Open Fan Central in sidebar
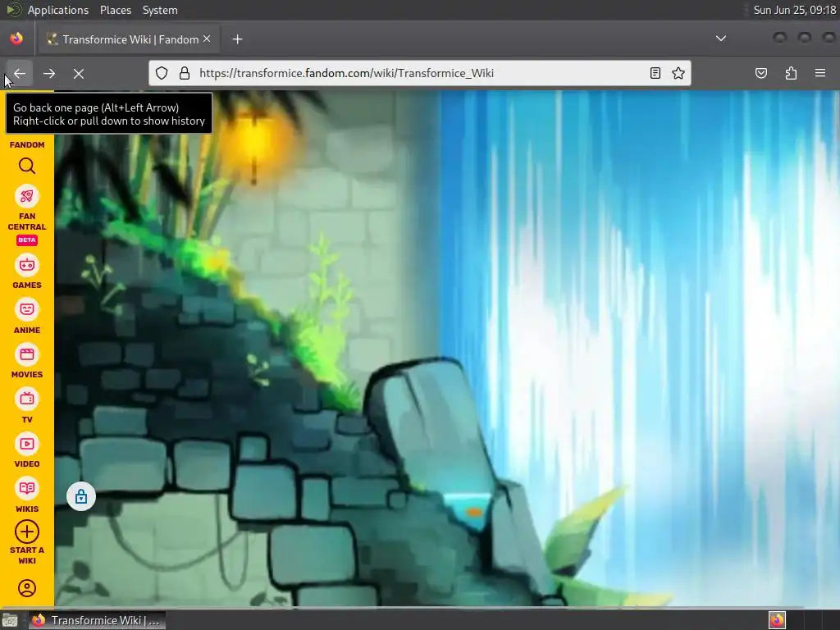Viewport: 840px width, 630px height. (x=27, y=208)
